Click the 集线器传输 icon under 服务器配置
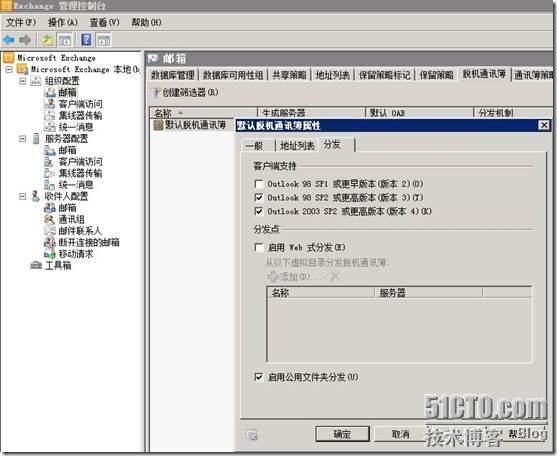This screenshot has height=456, width=557. point(50,173)
